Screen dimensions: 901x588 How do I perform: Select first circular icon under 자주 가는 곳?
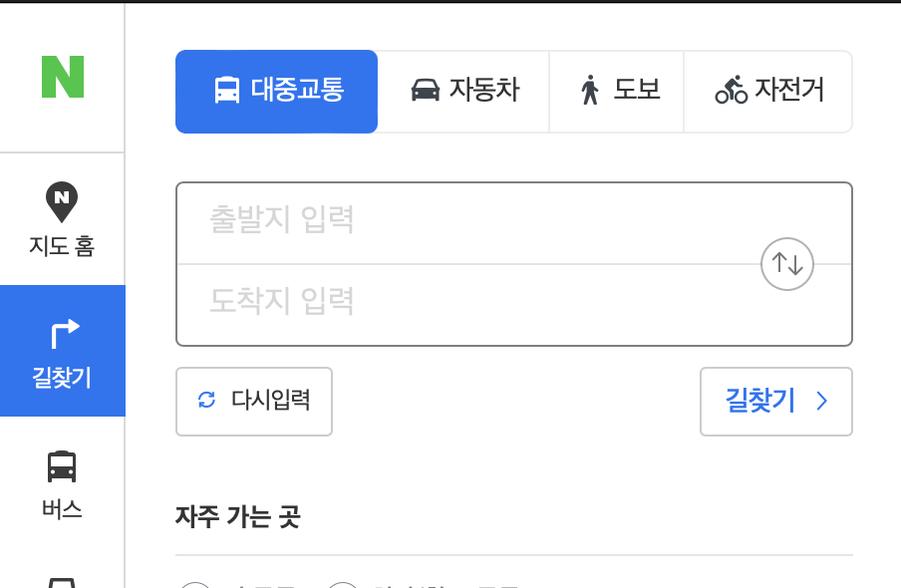(x=195, y=585)
